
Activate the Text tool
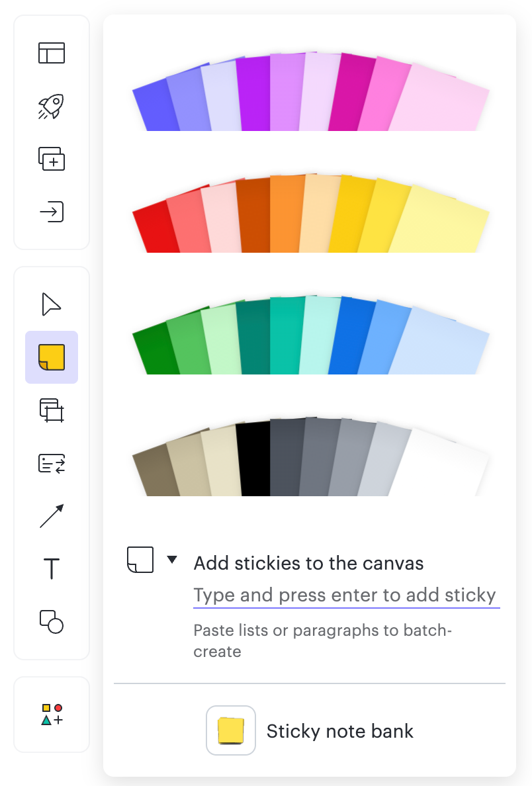52,568
